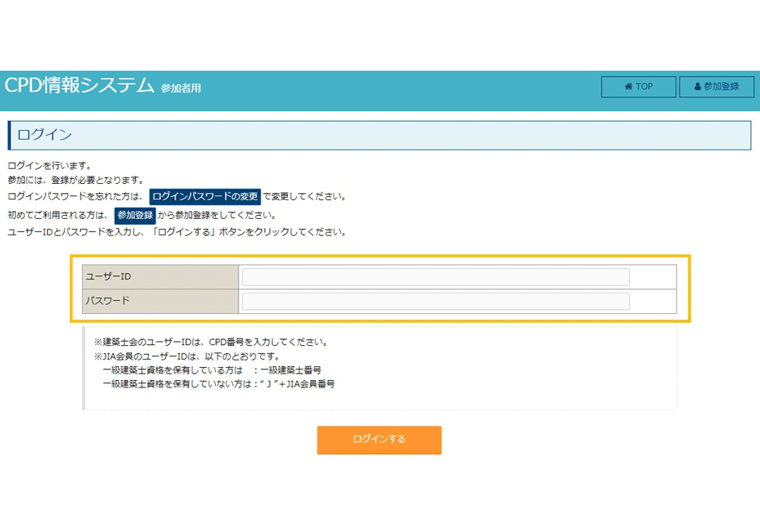
Task: Click the user icon beside header 参加登録
Action: tap(698, 87)
